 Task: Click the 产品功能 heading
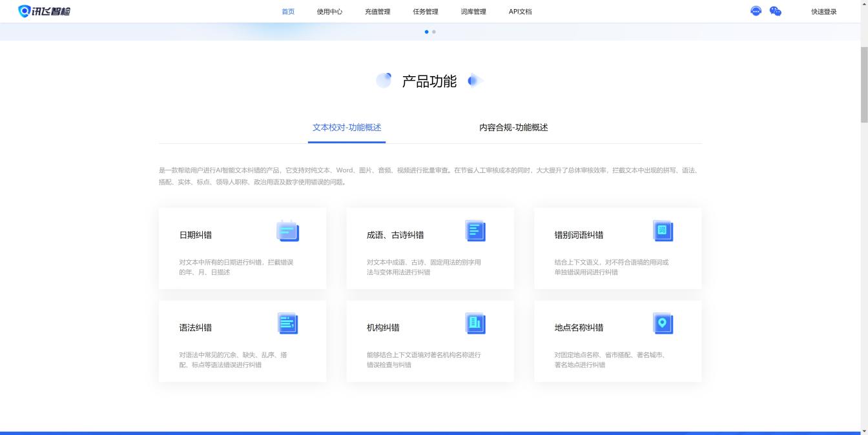pos(429,81)
